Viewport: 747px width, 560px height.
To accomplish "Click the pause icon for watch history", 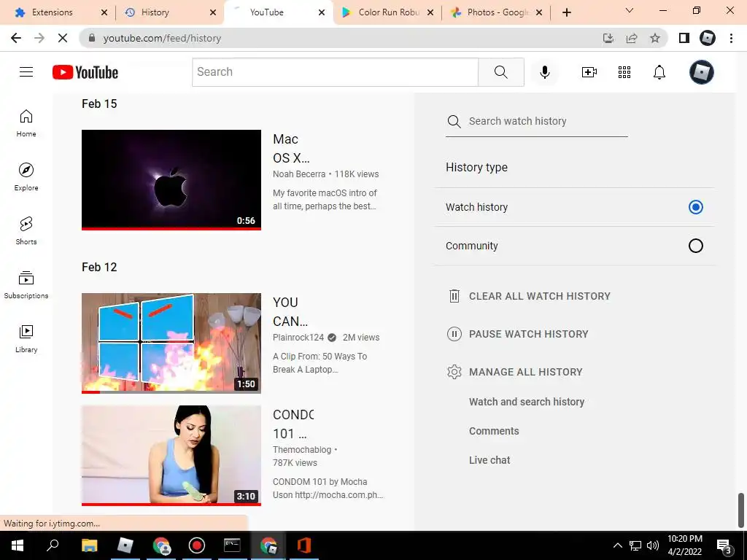I will 454,334.
